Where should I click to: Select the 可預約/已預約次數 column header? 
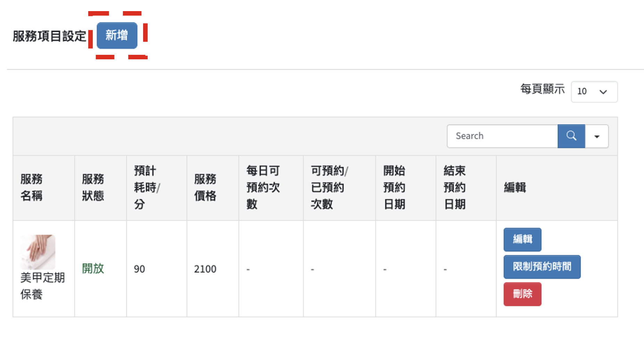coord(329,187)
